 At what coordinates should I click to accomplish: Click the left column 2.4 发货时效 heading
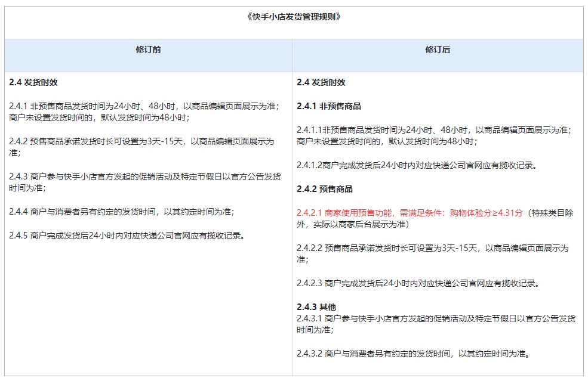point(33,82)
